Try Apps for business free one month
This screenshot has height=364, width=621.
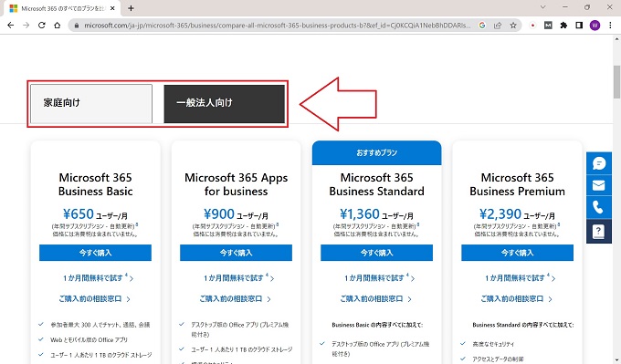coord(239,278)
